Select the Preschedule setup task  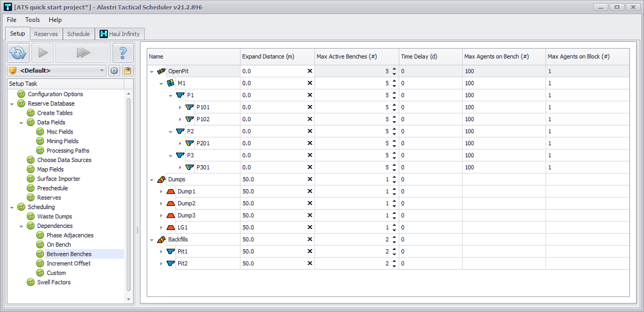tap(53, 188)
